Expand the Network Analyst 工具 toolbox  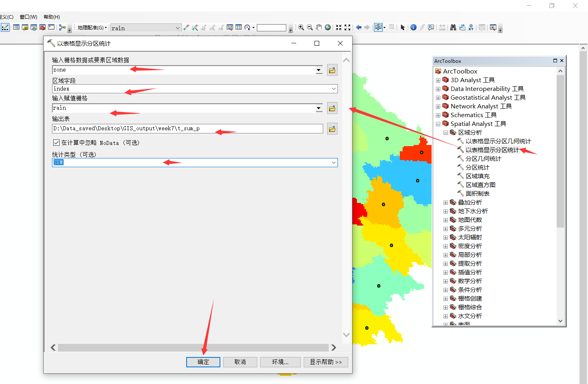(x=438, y=106)
